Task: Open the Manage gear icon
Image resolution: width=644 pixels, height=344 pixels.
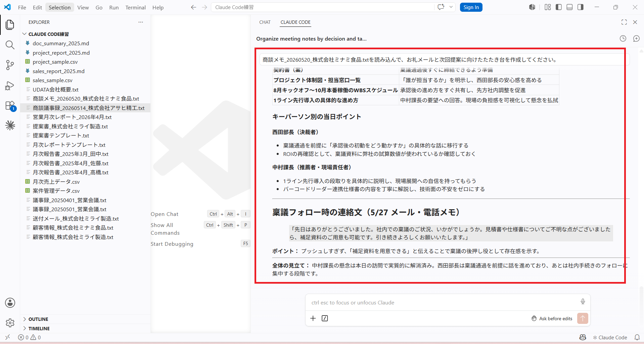Action: [10, 323]
